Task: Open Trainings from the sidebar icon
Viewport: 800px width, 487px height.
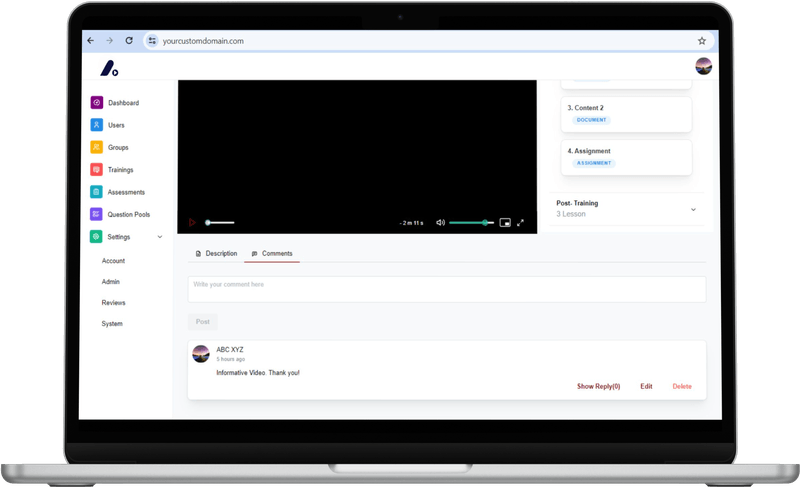Action: click(x=96, y=170)
